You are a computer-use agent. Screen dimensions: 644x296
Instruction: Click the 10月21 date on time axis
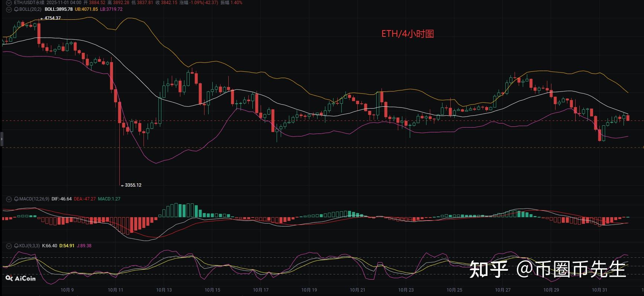[357, 290]
